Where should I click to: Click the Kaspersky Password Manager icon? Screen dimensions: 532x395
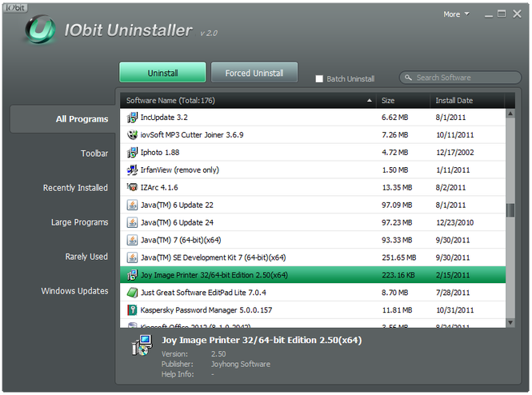pos(132,310)
